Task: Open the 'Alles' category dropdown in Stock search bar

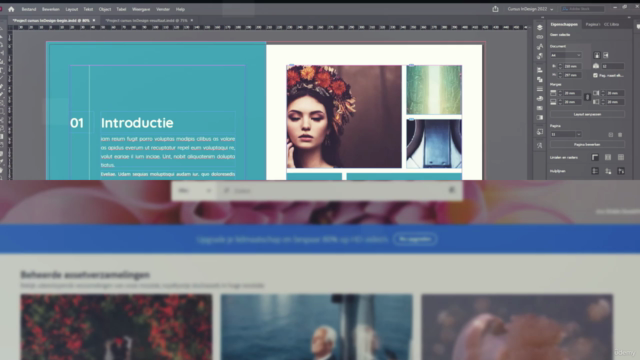Action: click(194, 191)
